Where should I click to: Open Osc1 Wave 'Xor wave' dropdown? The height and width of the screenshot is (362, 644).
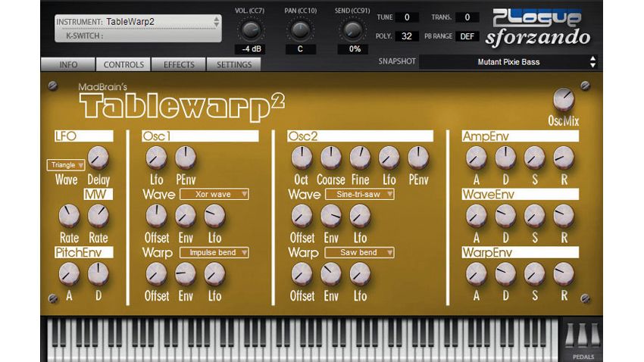214,194
